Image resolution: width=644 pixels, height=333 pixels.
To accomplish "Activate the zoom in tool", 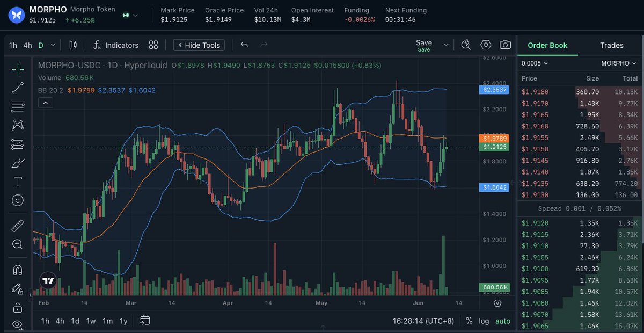I will pos(18,244).
